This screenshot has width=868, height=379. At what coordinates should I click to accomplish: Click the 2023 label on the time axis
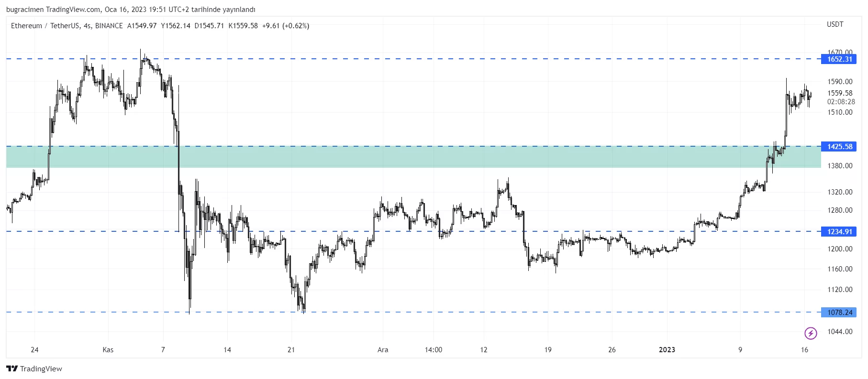(x=667, y=350)
